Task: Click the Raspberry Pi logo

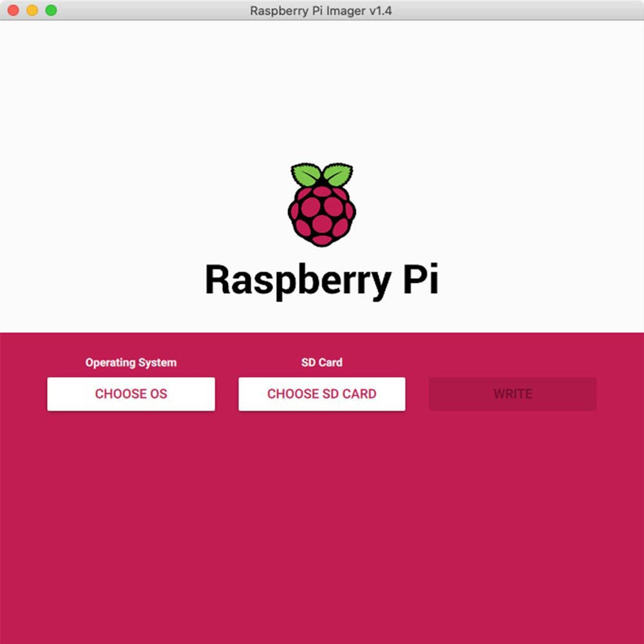Action: tap(321, 205)
